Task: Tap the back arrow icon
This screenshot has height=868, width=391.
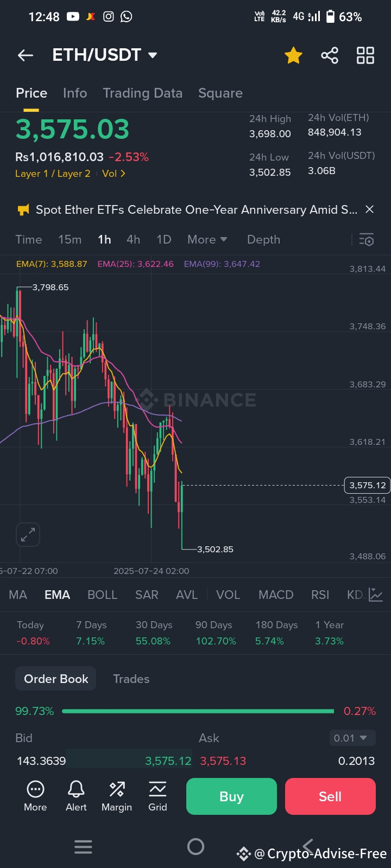Action: (x=26, y=55)
